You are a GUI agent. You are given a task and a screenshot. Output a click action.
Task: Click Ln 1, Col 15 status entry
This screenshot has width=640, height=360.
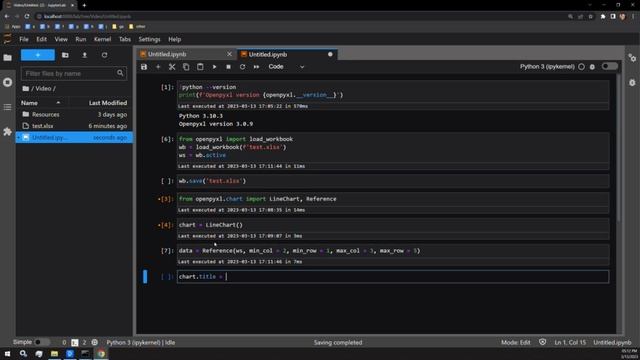pyautogui.click(x=570, y=342)
